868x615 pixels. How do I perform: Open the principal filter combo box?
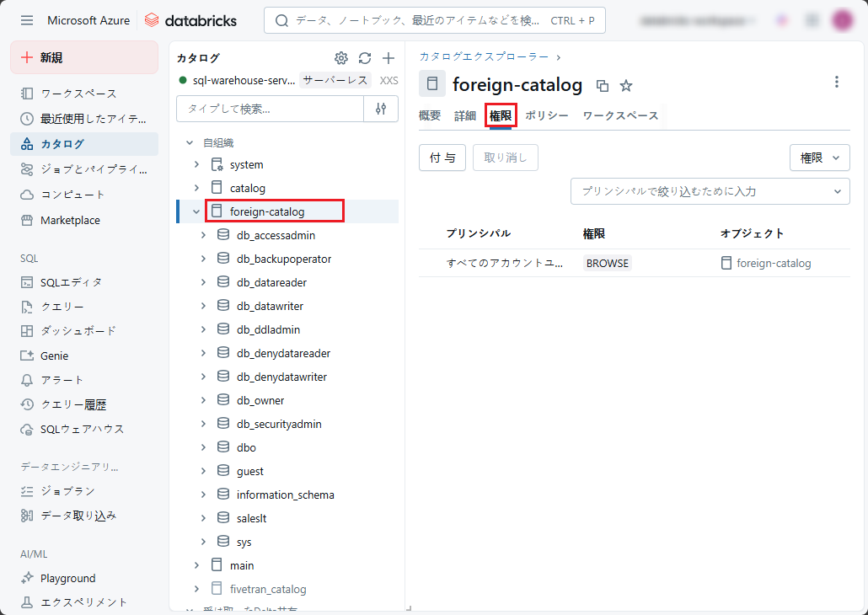click(710, 191)
